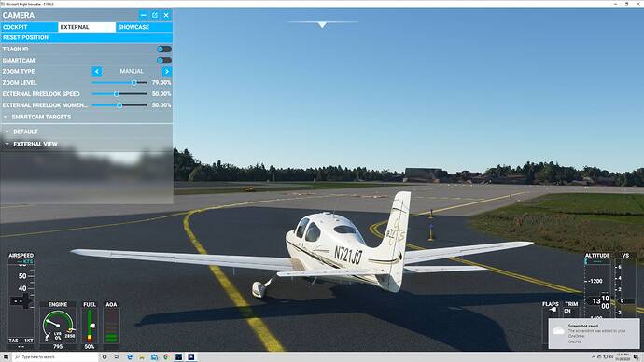Click the External Freelook Speed 50.00% value
This screenshot has height=362, width=644.
(161, 94)
